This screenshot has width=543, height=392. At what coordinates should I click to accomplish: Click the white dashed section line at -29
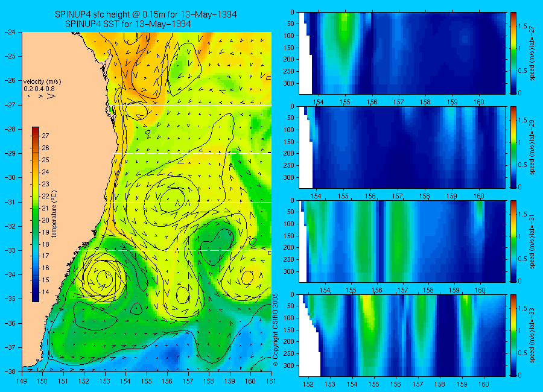click(192, 153)
